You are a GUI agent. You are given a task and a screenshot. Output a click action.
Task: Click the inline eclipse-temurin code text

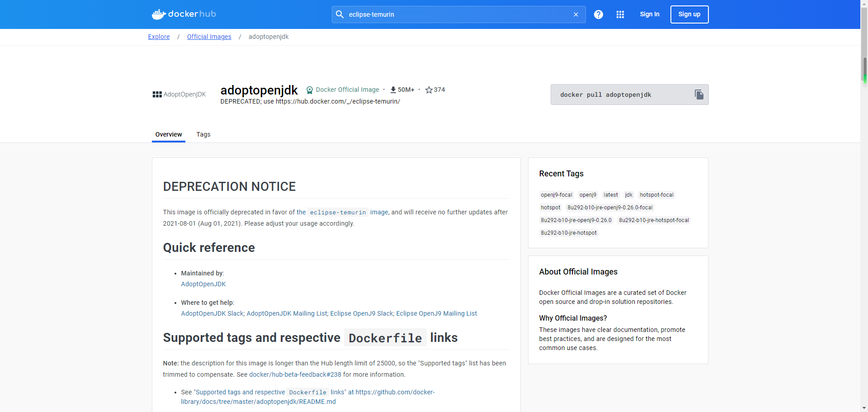click(338, 212)
